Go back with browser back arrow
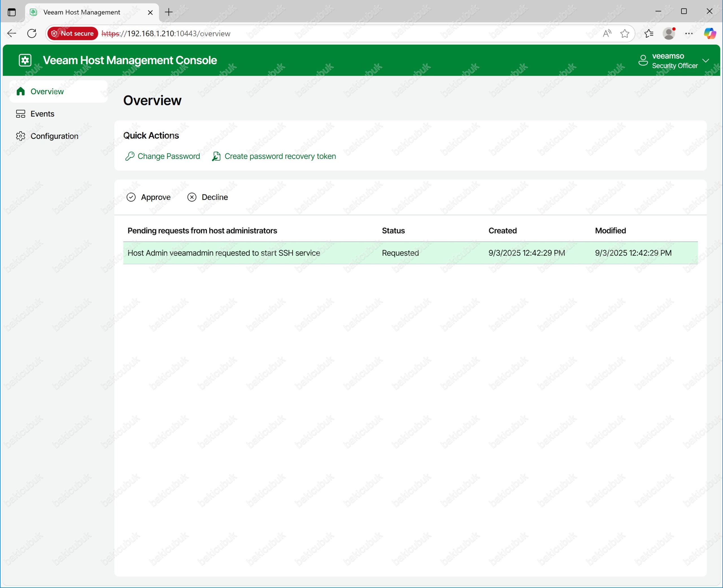Screen dimensions: 723x588 (12, 34)
